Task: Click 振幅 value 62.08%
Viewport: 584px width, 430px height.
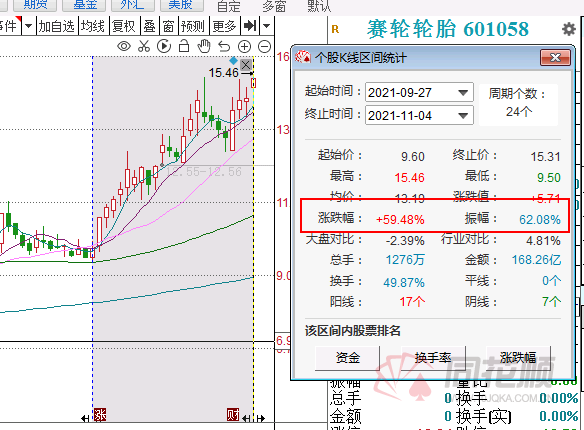Action: [x=540, y=219]
